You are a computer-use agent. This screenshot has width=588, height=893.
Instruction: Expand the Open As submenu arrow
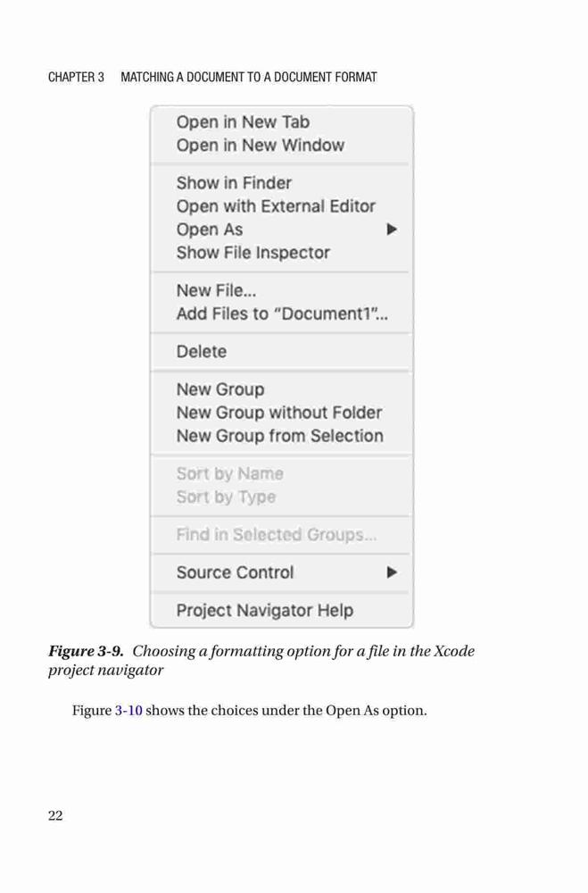[392, 230]
